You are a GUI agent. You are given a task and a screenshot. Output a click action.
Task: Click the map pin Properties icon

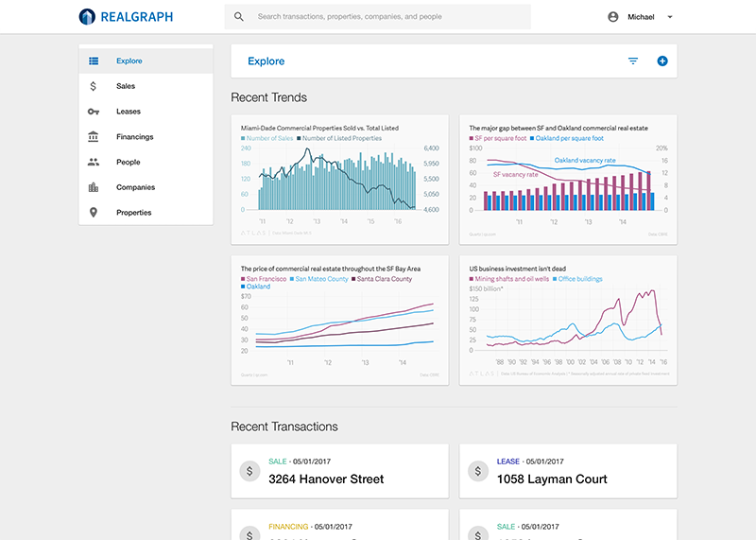pyautogui.click(x=94, y=213)
